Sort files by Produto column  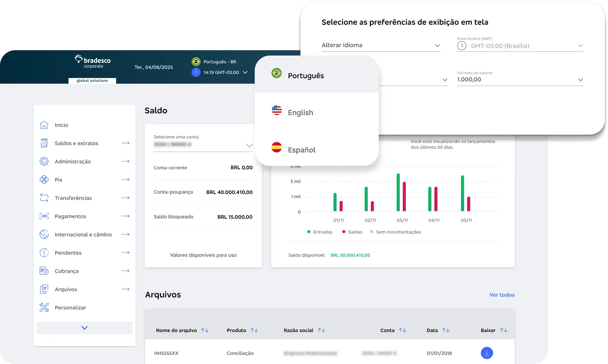point(254,330)
